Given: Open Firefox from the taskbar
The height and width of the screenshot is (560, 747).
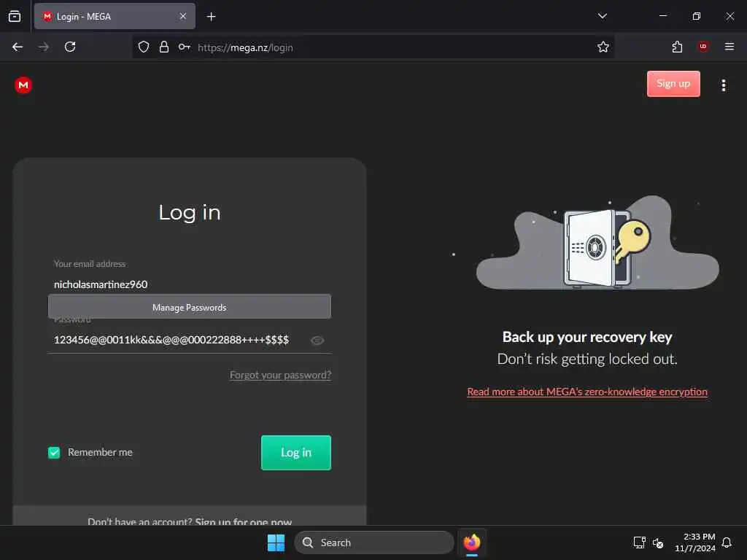Looking at the screenshot, I should [x=472, y=542].
